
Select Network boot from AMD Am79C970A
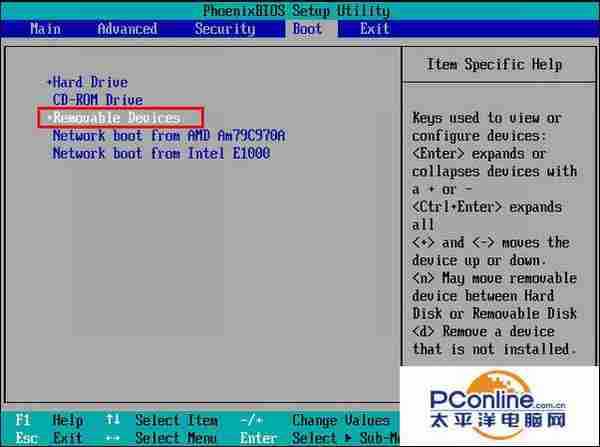coord(168,136)
